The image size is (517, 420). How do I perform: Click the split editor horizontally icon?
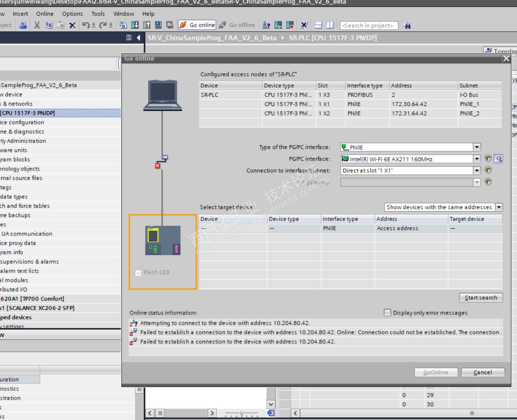pyautogui.click(x=318, y=25)
